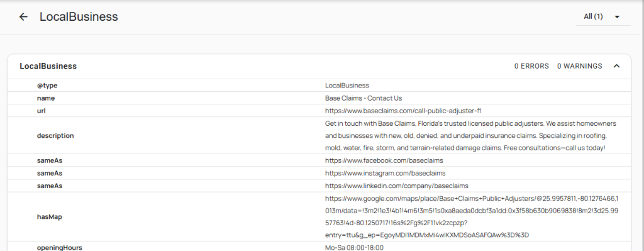Image resolution: width=644 pixels, height=251 pixels.
Task: Click the facebook.com/baseclaims sameAs value
Action: (384, 160)
